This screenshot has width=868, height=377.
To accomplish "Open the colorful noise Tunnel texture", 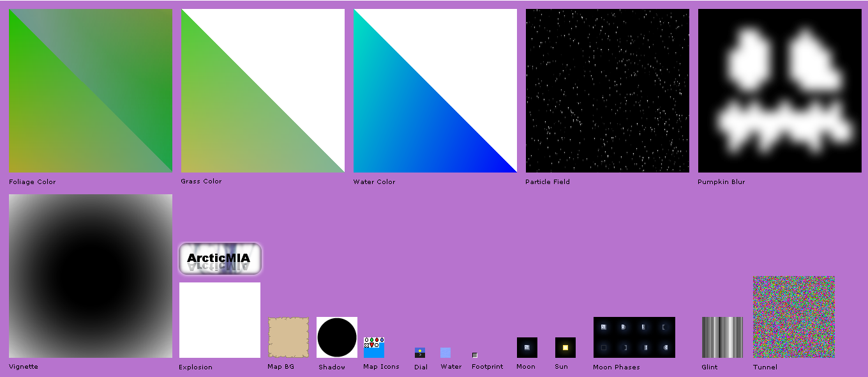I will click(794, 317).
